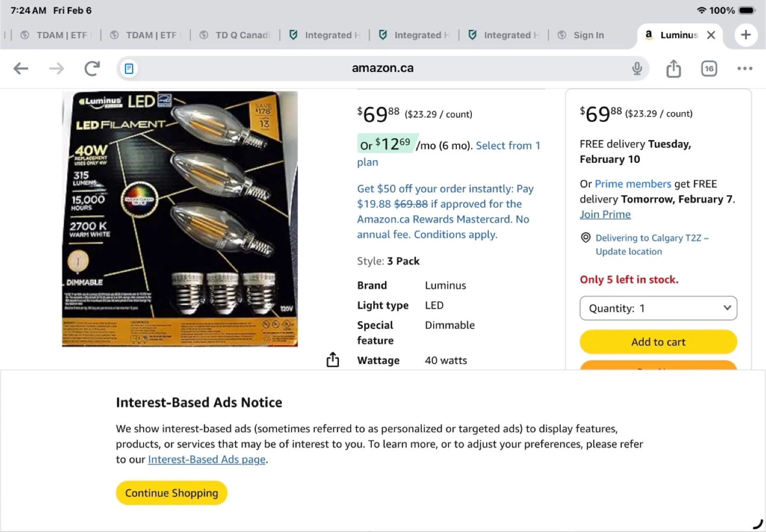Update delivery location for Calgary T2Z
Screen dimensions: 766x532
[628, 252]
